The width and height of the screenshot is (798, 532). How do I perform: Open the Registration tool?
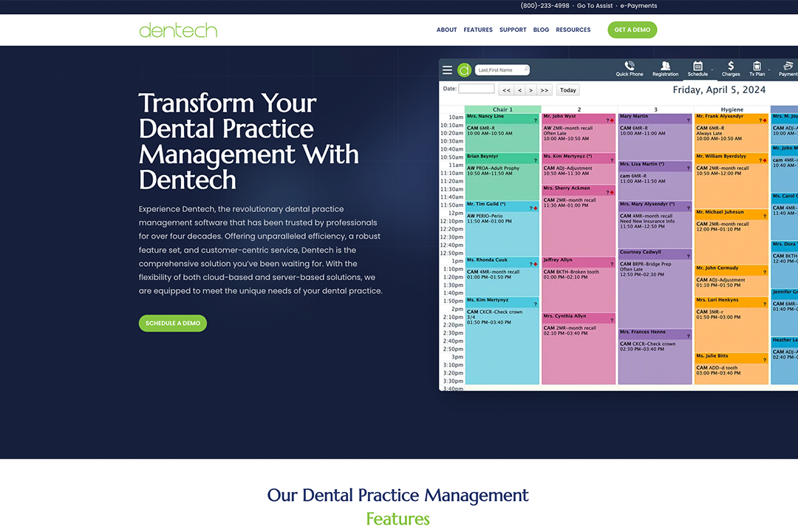(665, 69)
